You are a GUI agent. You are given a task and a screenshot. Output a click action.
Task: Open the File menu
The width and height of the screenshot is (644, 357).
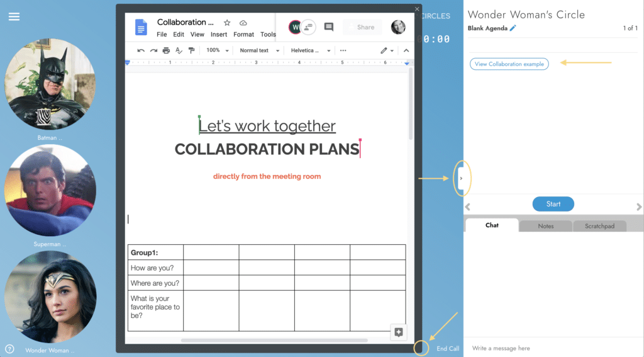coord(162,35)
